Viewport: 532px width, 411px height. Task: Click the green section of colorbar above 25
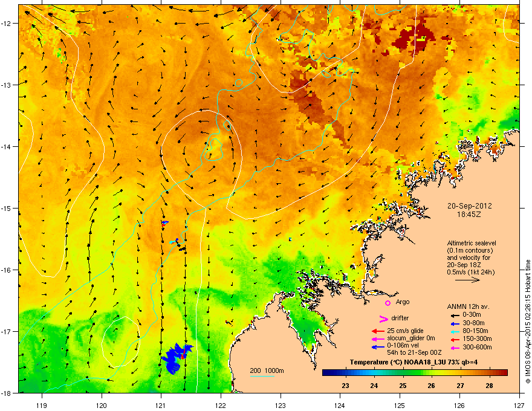(x=403, y=373)
